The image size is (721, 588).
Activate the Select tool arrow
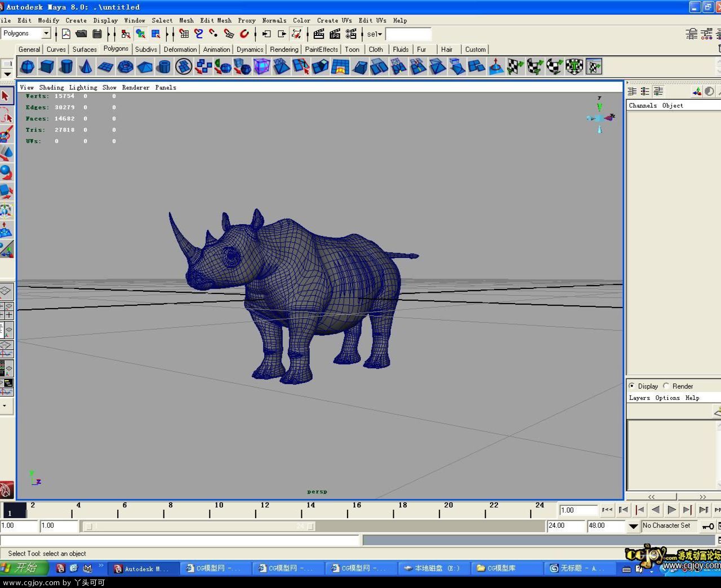pos(6,96)
